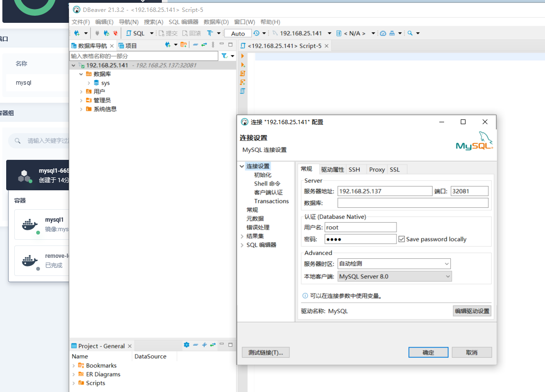Expand the 用户 folder node

click(x=81, y=92)
